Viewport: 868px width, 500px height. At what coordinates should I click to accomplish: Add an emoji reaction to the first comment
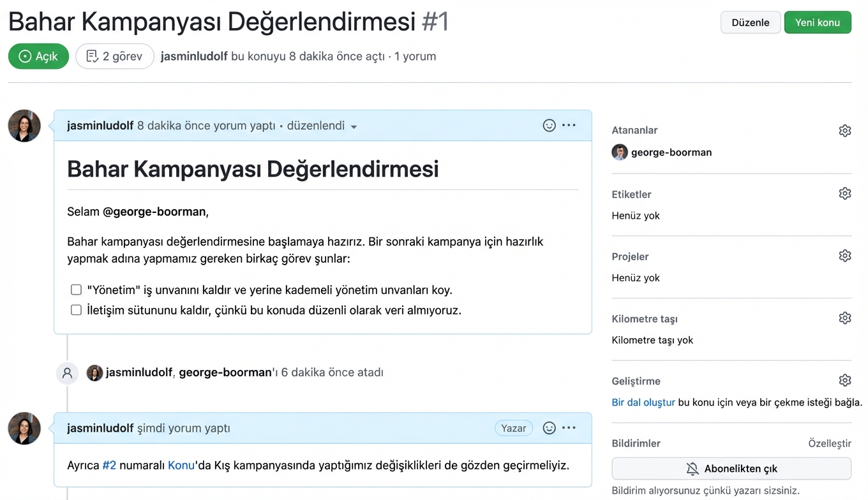pyautogui.click(x=550, y=125)
